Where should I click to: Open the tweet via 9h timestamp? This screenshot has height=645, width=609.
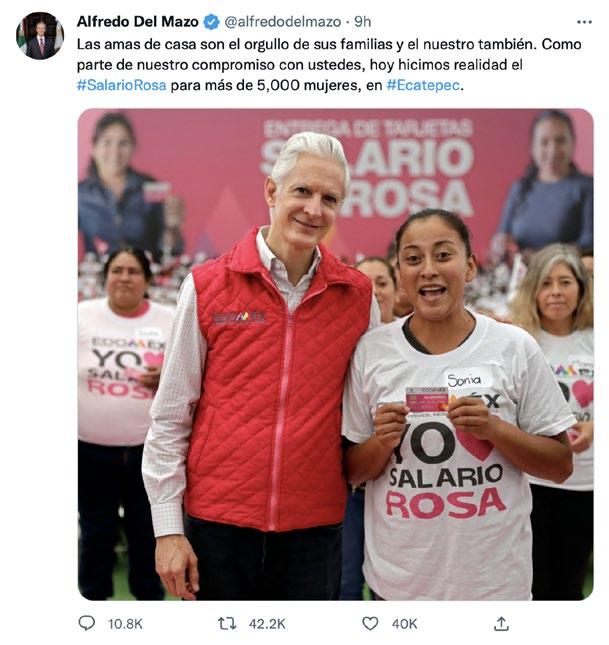[363, 22]
